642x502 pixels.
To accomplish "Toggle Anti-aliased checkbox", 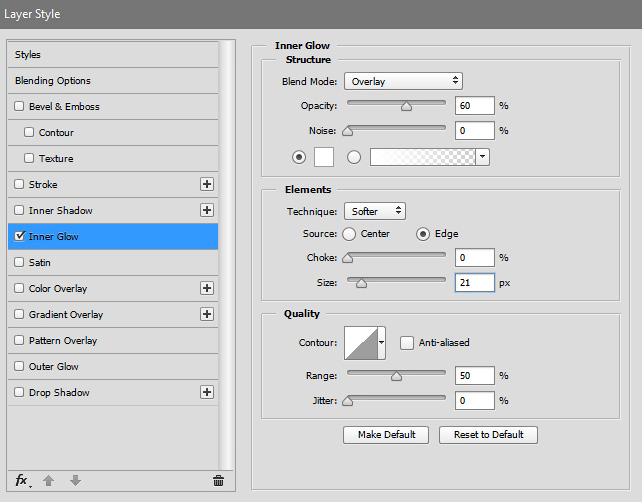I will tap(407, 343).
